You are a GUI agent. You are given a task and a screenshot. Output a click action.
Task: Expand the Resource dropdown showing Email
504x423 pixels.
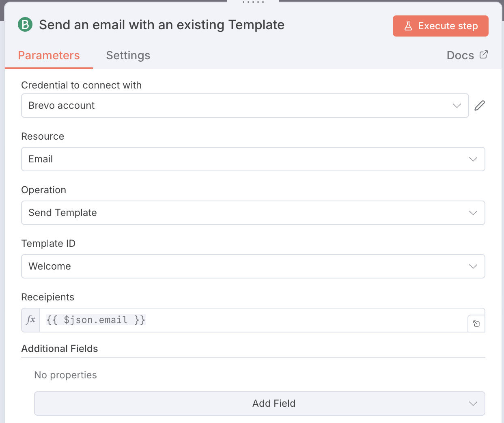(253, 159)
